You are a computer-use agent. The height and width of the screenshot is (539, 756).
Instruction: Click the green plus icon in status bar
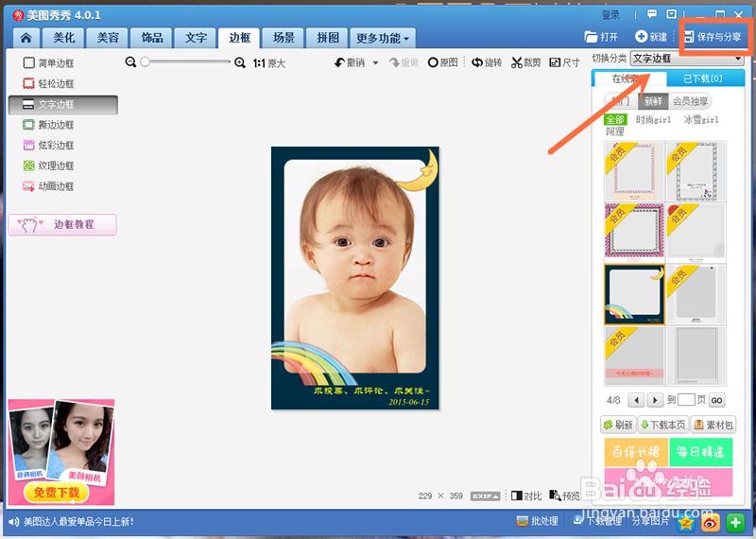click(x=735, y=522)
